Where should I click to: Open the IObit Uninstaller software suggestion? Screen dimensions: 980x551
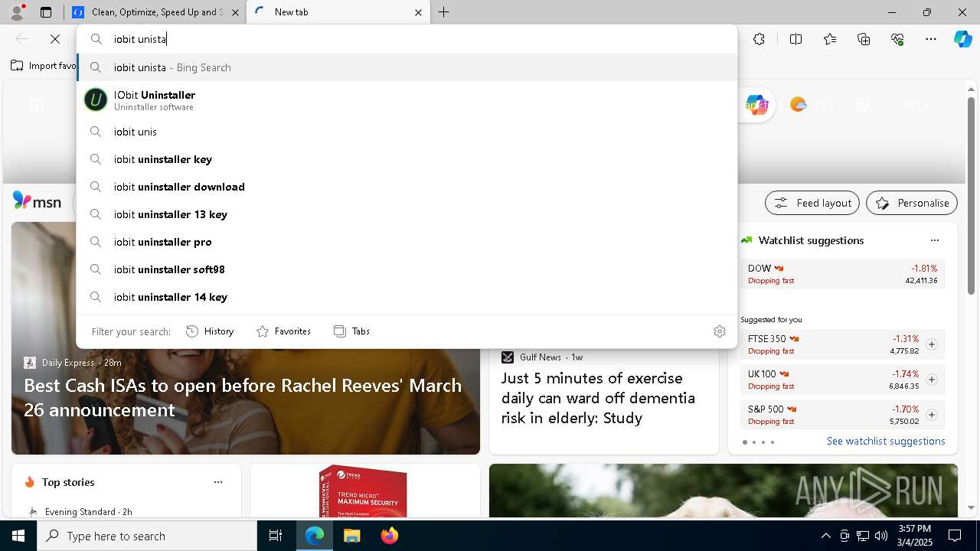407,100
